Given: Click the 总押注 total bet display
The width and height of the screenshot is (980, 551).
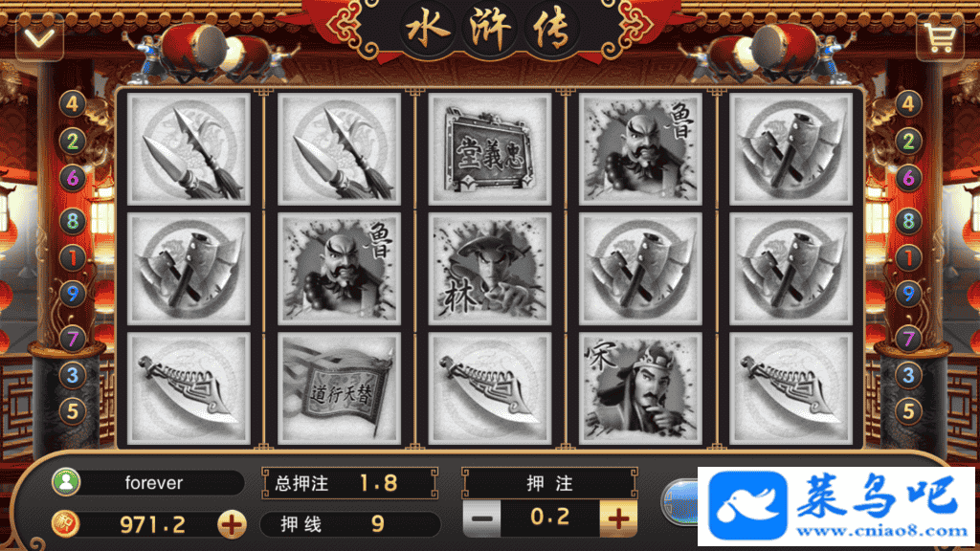Looking at the screenshot, I should 350,483.
